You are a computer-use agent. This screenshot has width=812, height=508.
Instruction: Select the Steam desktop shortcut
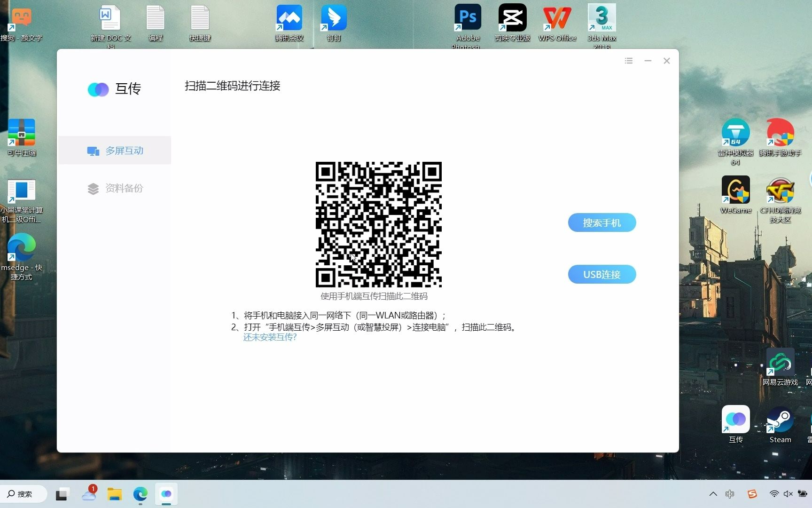780,424
